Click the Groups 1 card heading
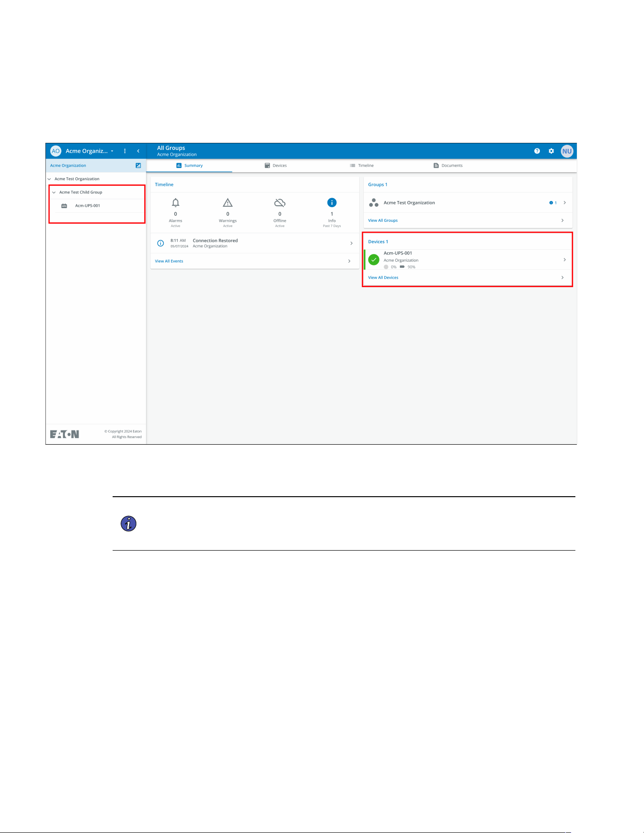 pos(378,184)
